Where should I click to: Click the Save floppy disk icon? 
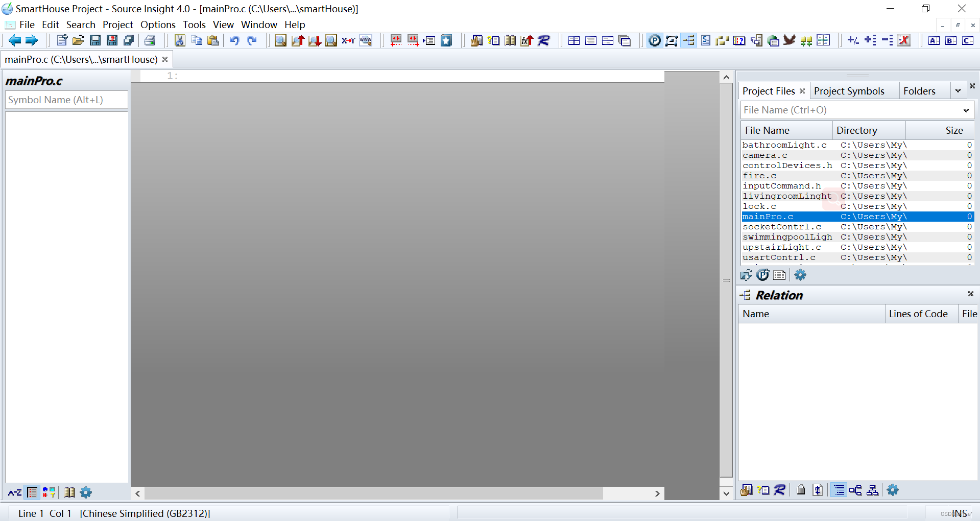pos(95,40)
